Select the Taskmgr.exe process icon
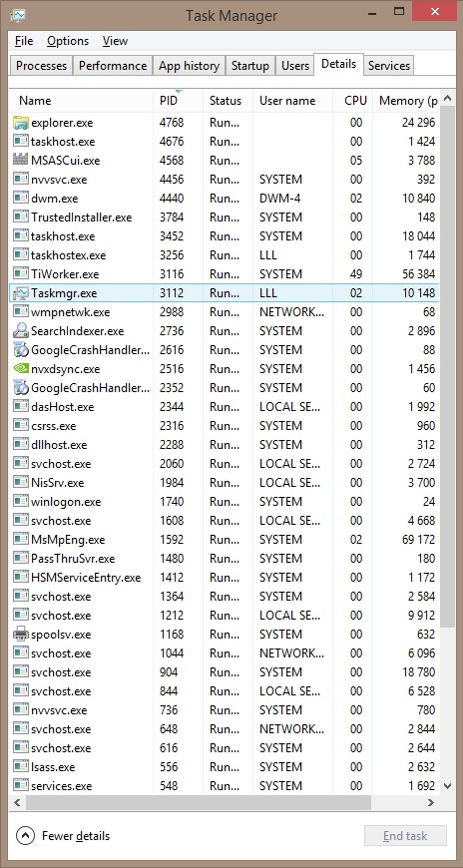463x868 pixels. coord(21,293)
